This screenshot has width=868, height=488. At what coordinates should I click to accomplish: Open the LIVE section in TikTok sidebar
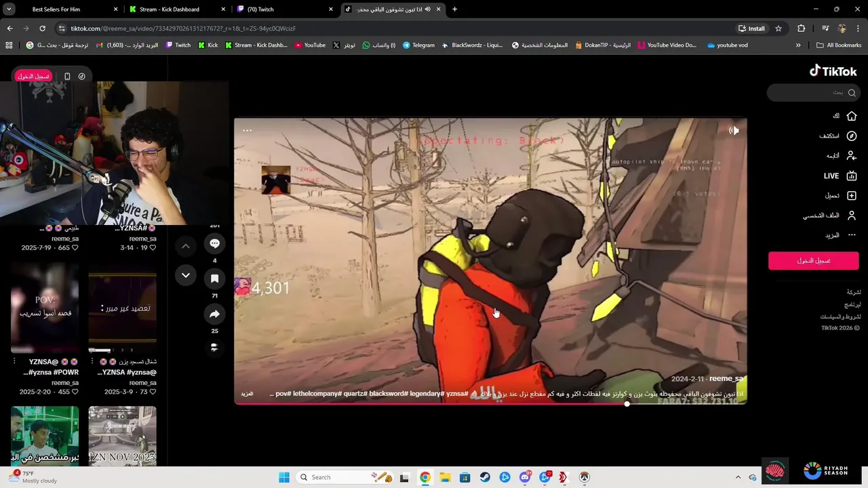click(840, 176)
